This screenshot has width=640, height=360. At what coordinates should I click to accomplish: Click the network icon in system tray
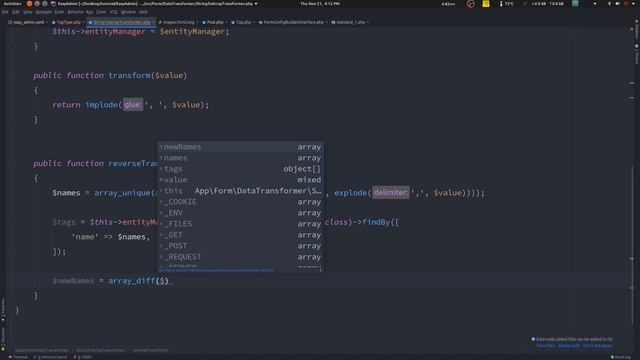(x=609, y=4)
